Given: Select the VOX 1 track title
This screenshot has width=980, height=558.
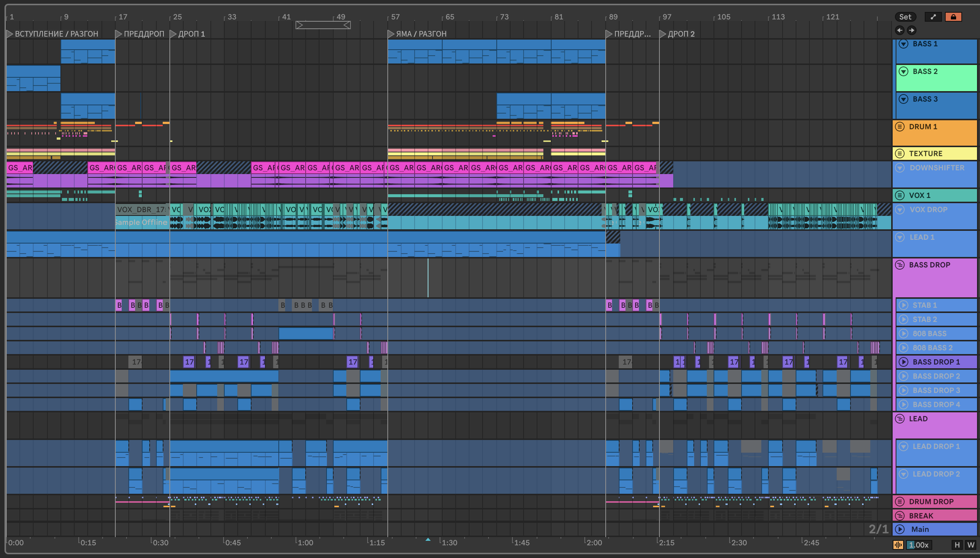Looking at the screenshot, I should (920, 195).
